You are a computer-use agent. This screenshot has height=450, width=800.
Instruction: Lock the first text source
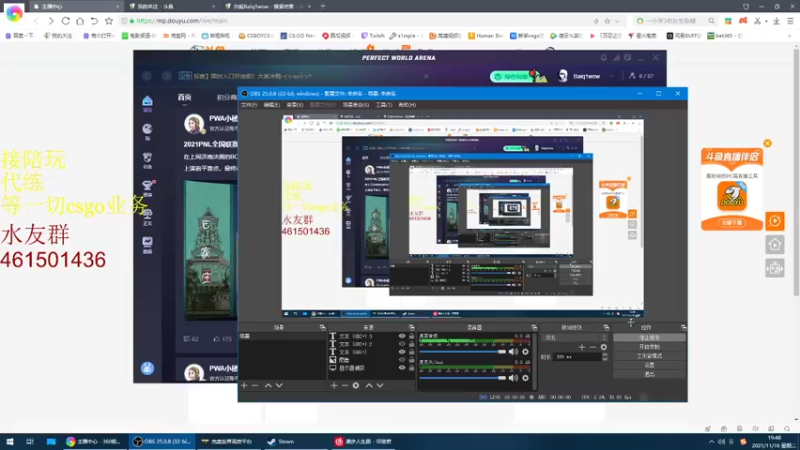(411, 336)
